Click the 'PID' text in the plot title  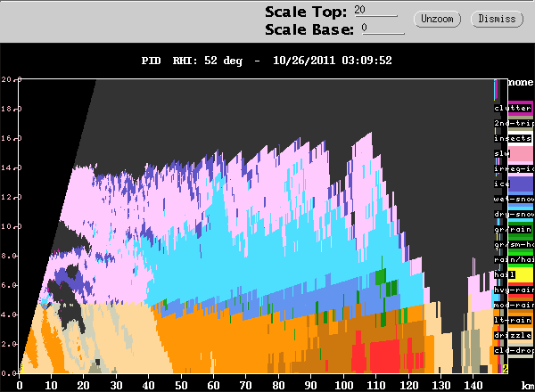point(152,61)
